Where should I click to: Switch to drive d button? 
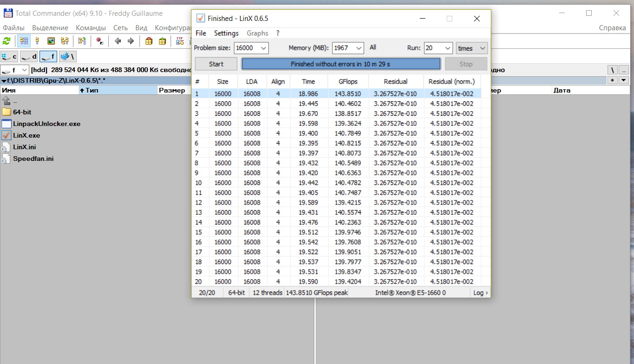pos(29,57)
